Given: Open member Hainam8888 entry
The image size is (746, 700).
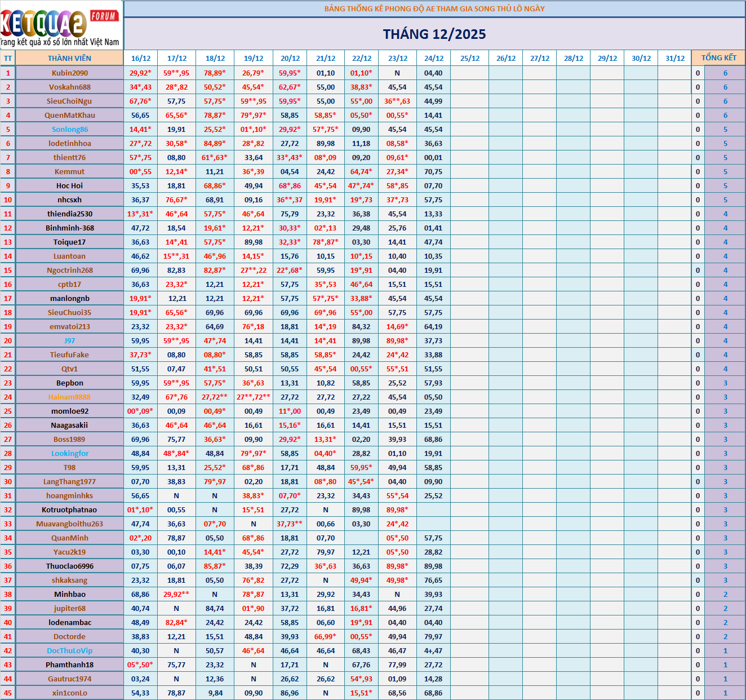Looking at the screenshot, I should [69, 397].
